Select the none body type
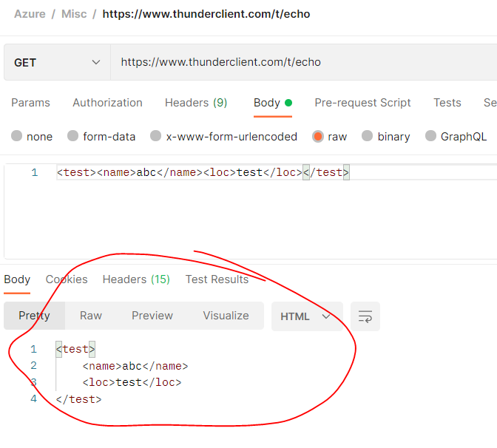 pos(32,137)
